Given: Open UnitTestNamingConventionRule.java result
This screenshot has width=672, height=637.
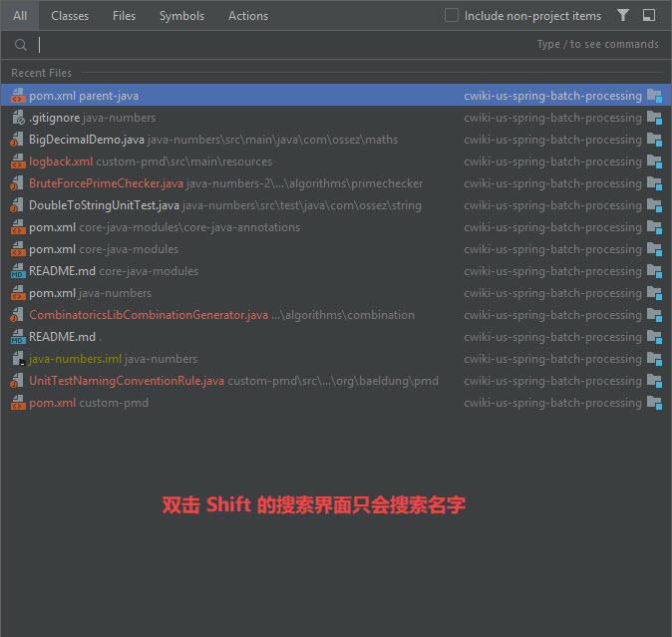Looking at the screenshot, I should (336, 381).
